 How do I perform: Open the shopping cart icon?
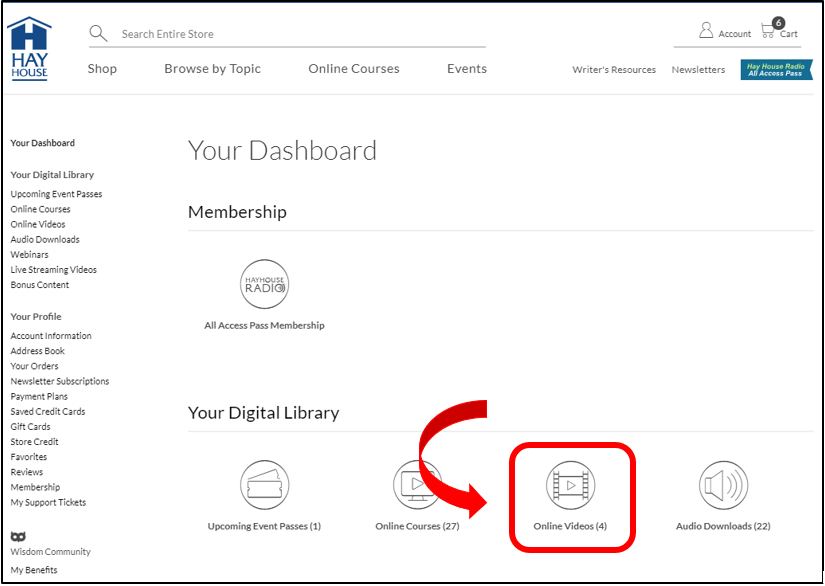point(769,30)
